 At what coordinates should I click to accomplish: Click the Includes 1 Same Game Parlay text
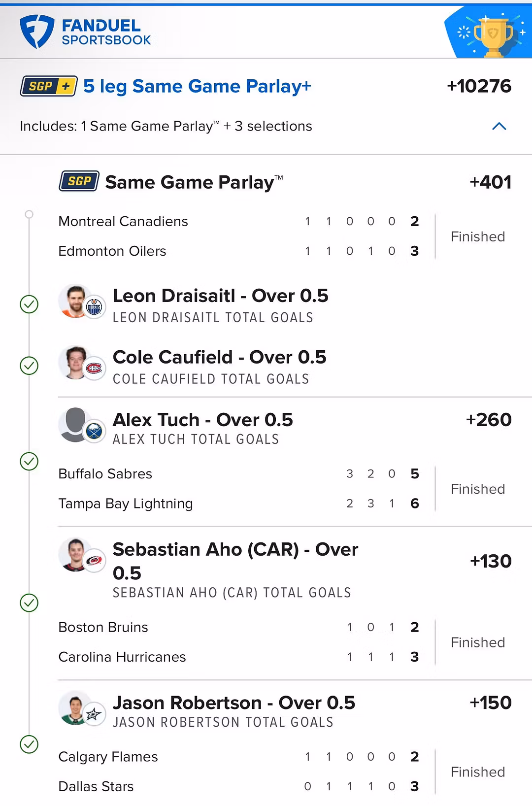click(166, 126)
